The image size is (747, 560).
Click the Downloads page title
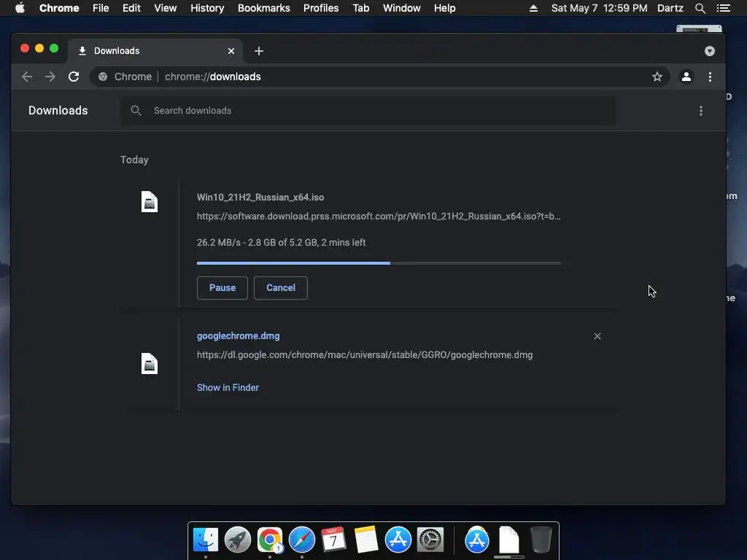pos(58,111)
